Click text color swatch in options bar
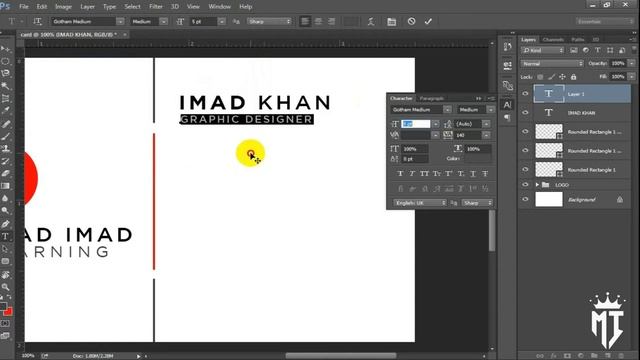The height and width of the screenshot is (360, 640). coord(351,21)
